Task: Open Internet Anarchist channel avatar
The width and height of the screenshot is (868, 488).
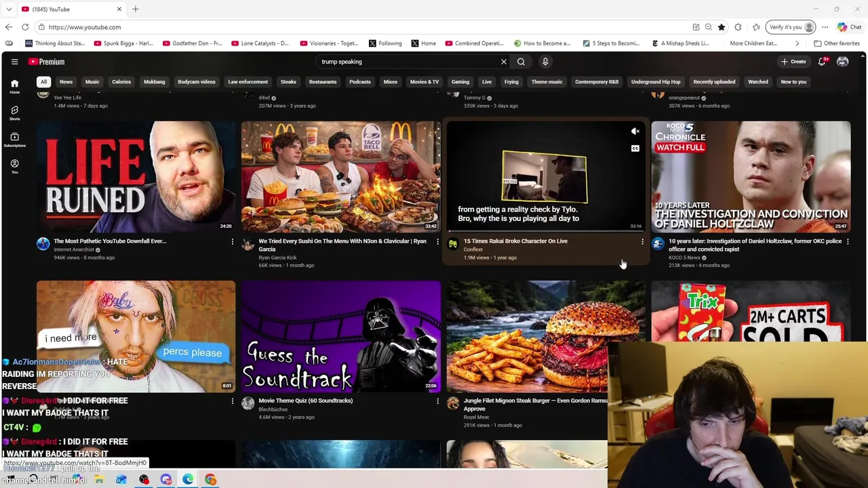Action: click(43, 244)
